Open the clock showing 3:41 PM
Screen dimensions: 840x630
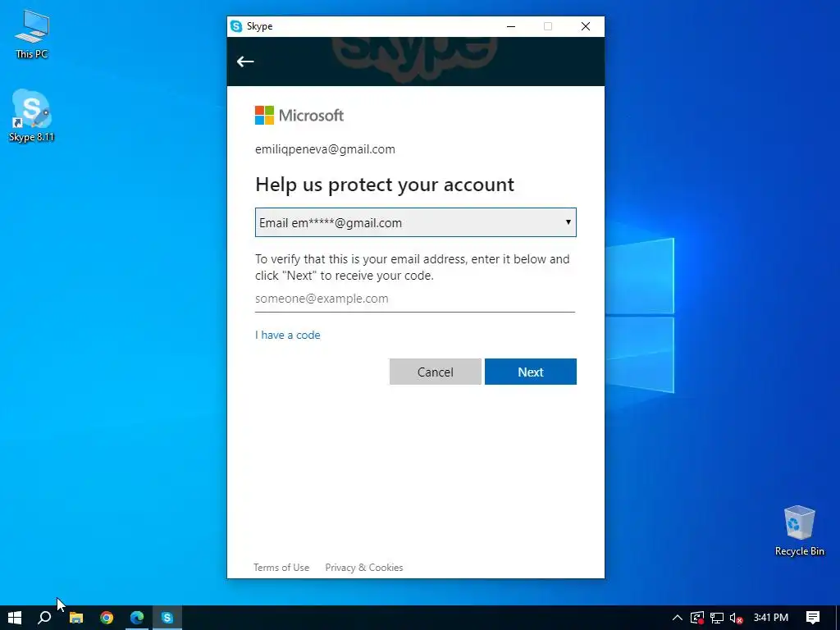pyautogui.click(x=771, y=618)
